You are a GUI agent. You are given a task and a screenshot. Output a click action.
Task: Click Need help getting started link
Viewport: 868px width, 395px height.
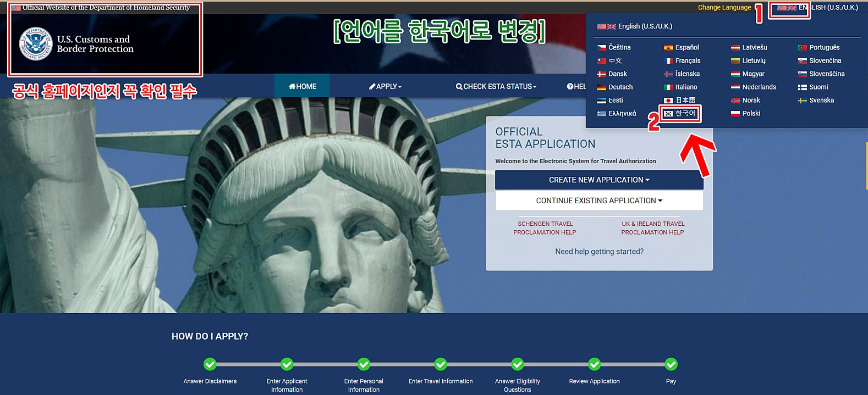(599, 252)
